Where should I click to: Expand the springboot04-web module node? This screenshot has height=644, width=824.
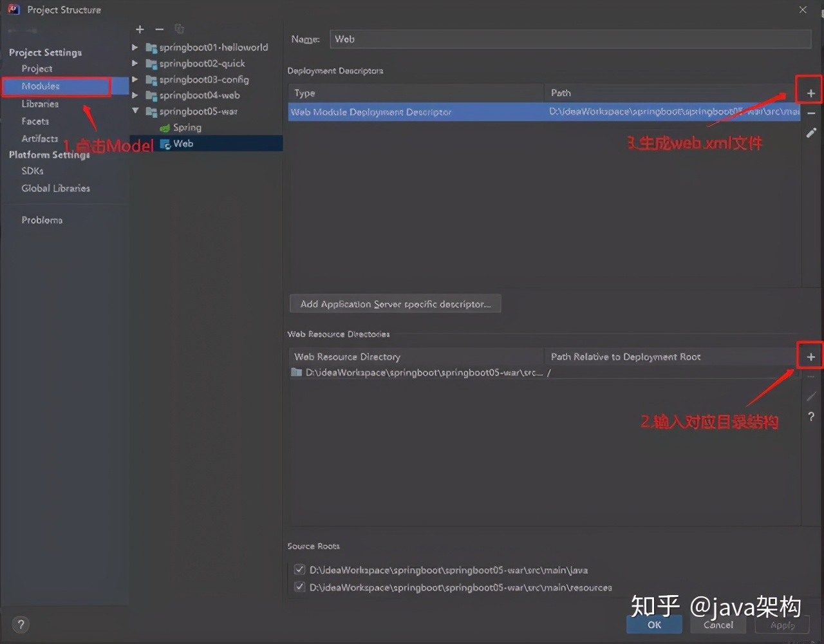[135, 96]
